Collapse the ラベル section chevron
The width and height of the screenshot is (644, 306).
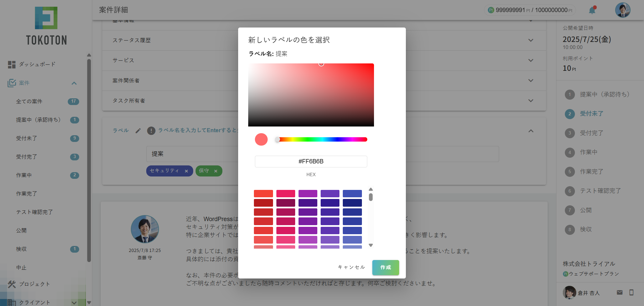(531, 131)
